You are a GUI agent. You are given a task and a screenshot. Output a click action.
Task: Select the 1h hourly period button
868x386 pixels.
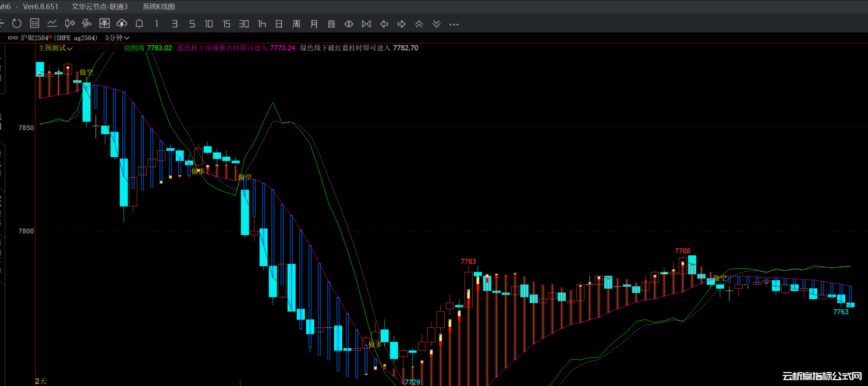pyautogui.click(x=262, y=24)
